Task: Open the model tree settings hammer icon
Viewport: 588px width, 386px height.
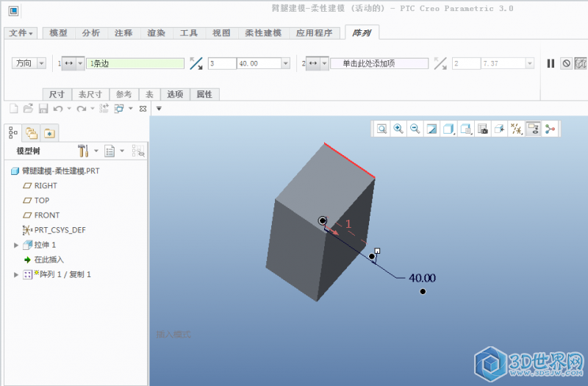Action: point(83,151)
